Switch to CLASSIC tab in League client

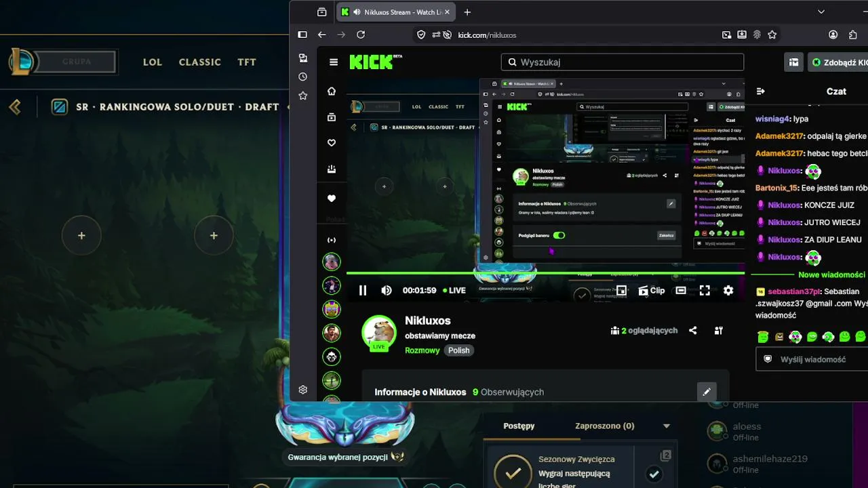tap(200, 62)
